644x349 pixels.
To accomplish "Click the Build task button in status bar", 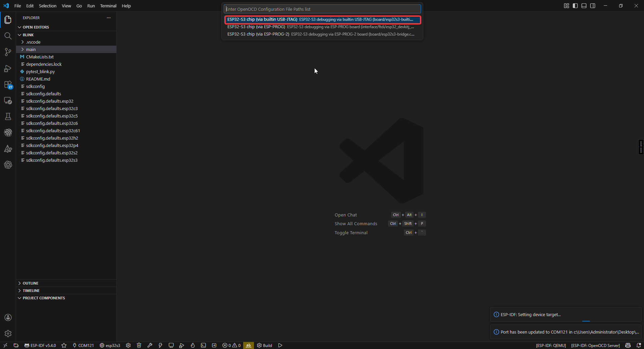I will pyautogui.click(x=264, y=345).
